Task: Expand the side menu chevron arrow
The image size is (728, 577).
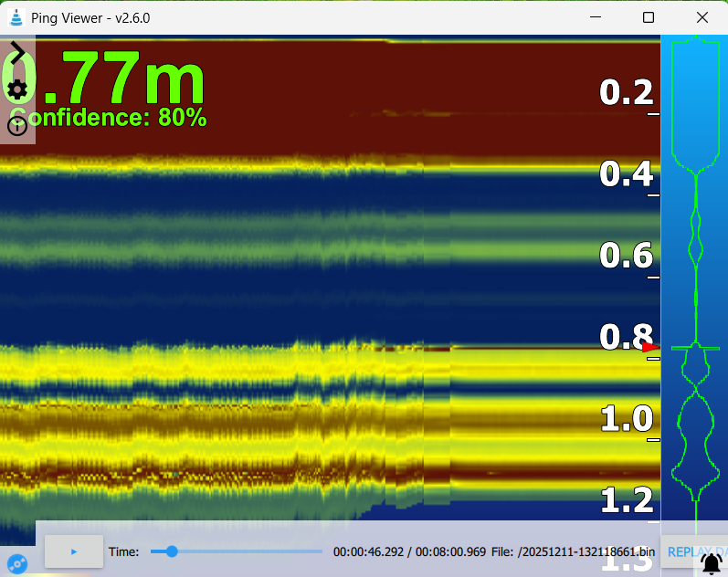Action: point(17,53)
